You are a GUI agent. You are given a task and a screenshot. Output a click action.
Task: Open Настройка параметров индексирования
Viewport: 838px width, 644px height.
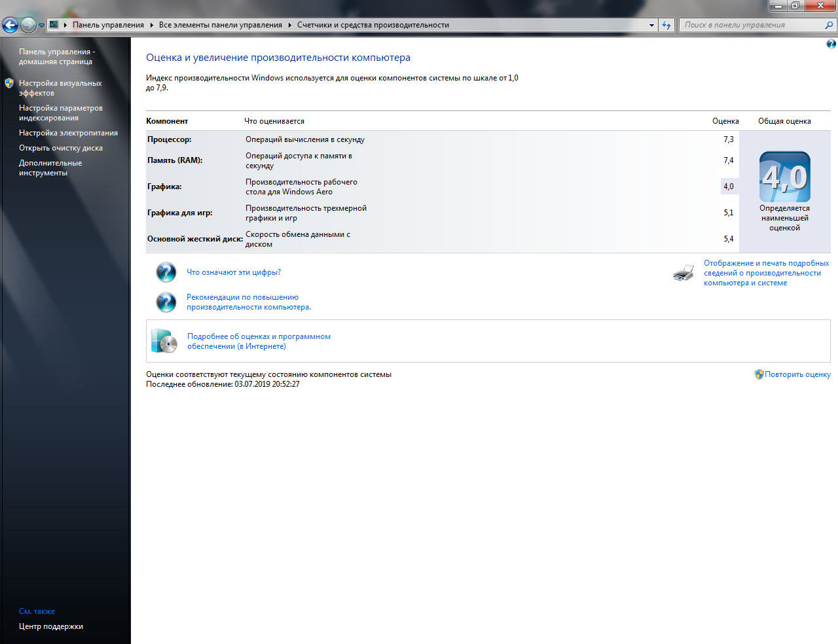click(x=61, y=113)
